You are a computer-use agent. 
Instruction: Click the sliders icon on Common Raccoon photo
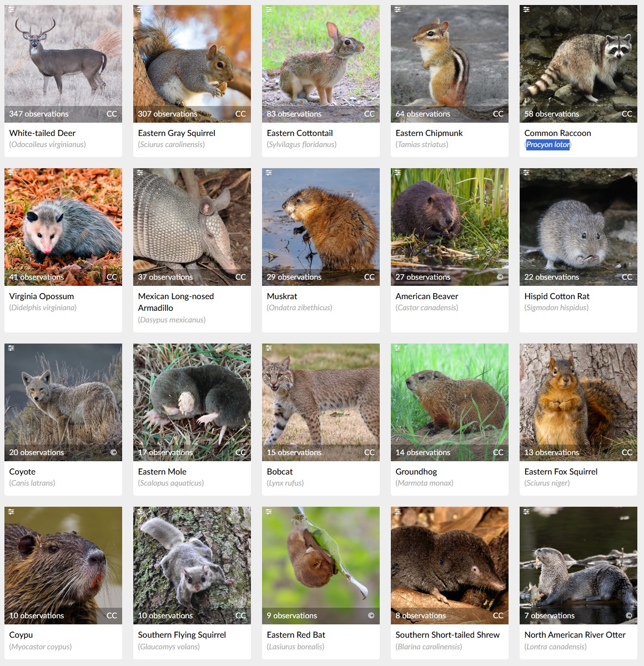tap(526, 9)
